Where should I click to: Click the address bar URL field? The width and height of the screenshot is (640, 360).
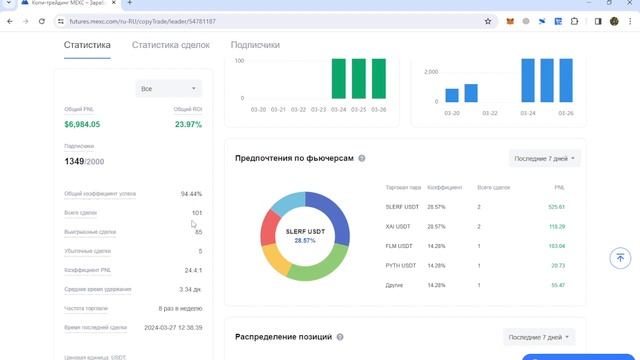[x=273, y=21]
